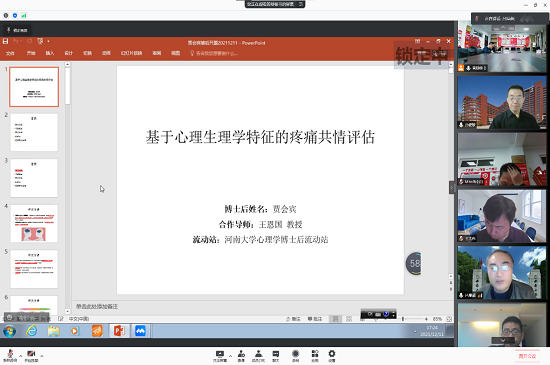Open the settings gear in meeting bar
Screen dimensions: 550x365
pos(331,356)
